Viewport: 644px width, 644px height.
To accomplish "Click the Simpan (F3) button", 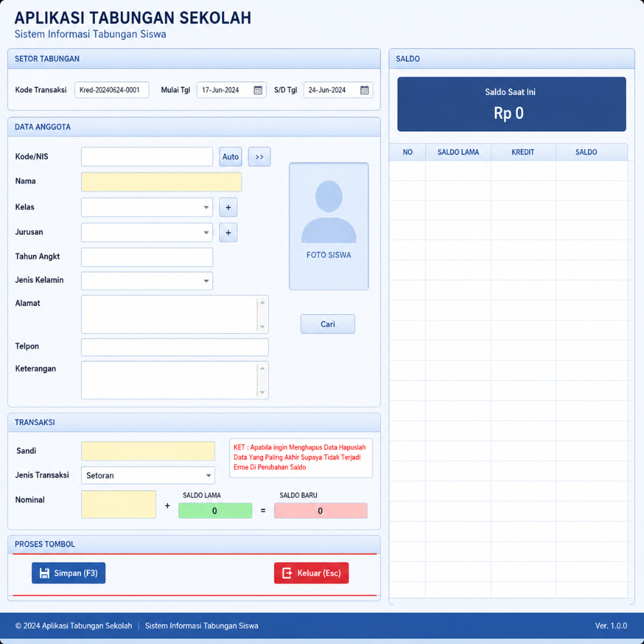I will click(69, 573).
